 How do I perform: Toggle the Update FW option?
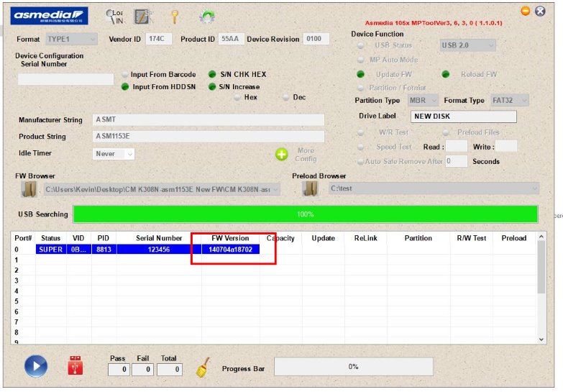point(360,74)
